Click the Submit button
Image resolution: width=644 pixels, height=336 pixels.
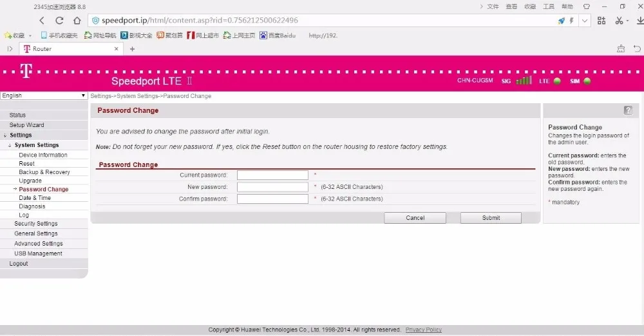tap(491, 218)
